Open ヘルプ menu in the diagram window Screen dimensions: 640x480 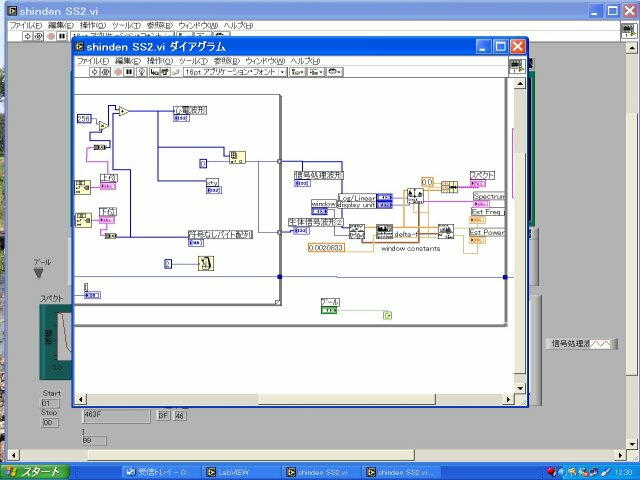pos(305,61)
